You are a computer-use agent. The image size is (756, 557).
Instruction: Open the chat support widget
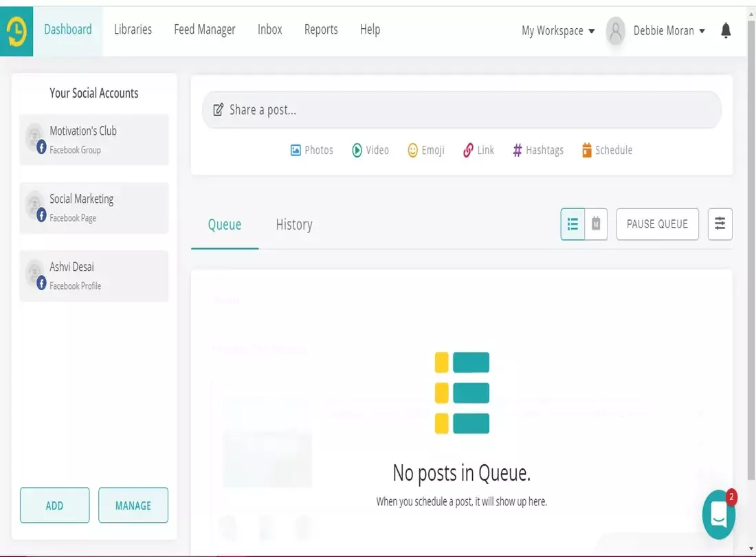[x=719, y=514]
